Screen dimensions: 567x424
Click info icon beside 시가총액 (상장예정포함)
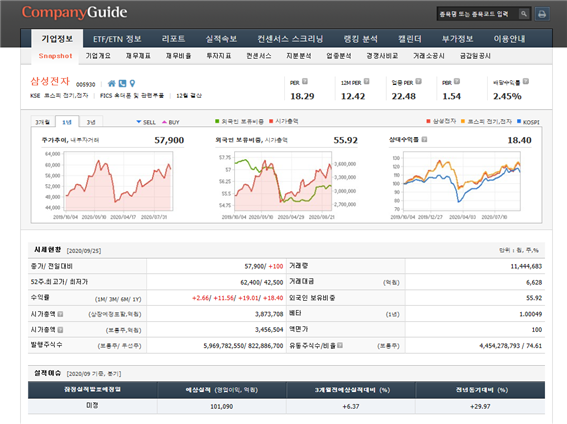point(60,314)
